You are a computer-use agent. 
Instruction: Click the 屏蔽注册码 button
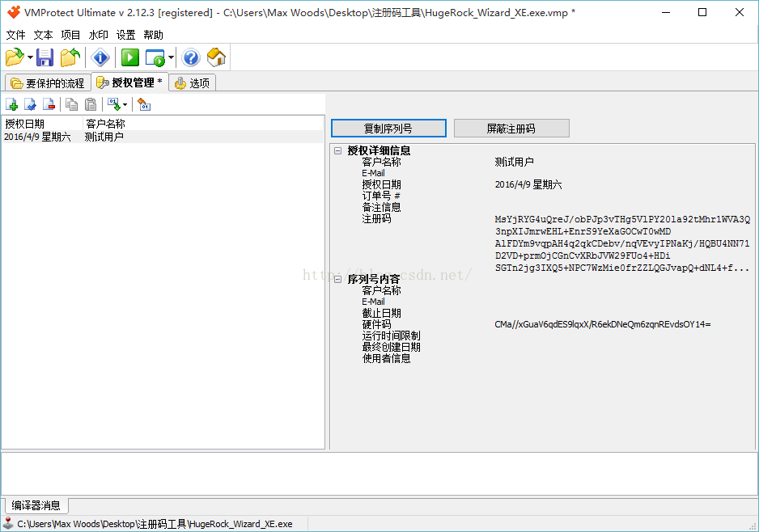(511, 129)
